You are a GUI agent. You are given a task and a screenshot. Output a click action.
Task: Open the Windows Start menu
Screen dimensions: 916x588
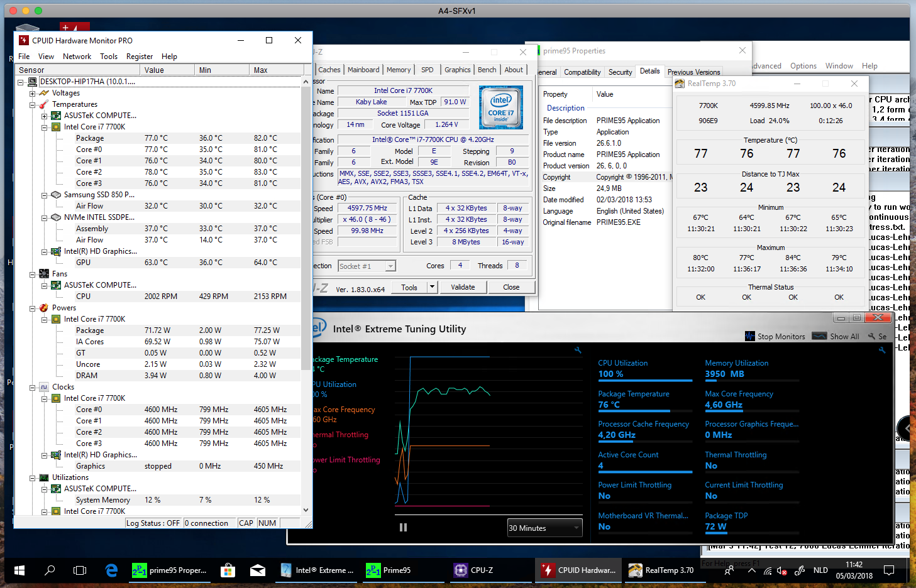point(19,570)
